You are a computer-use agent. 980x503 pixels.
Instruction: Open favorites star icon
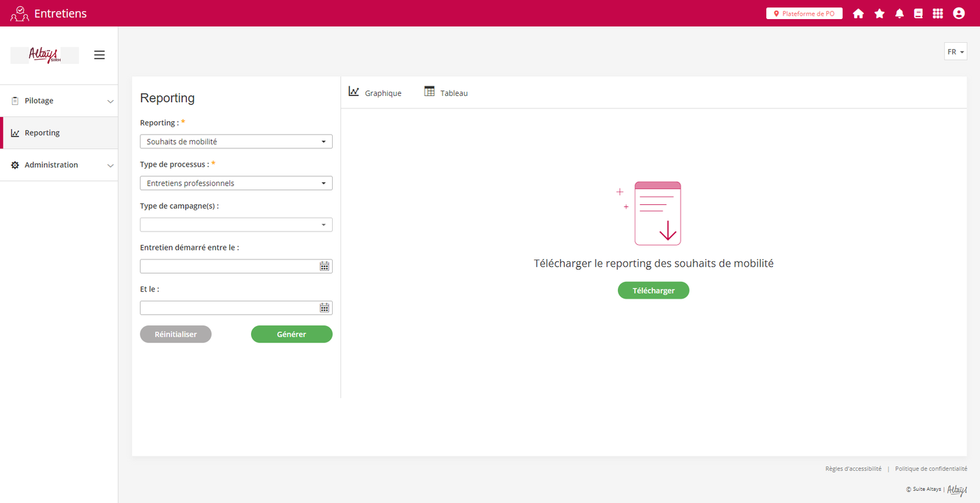point(879,14)
